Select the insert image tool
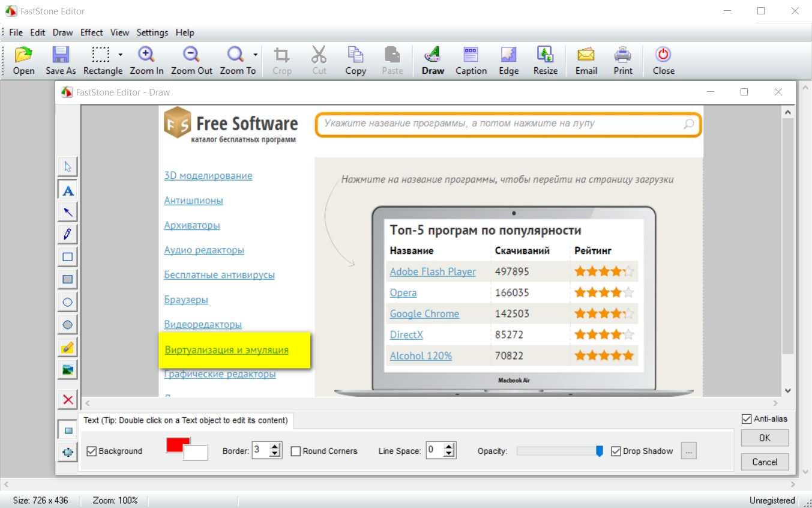The height and width of the screenshot is (508, 812). (x=68, y=369)
